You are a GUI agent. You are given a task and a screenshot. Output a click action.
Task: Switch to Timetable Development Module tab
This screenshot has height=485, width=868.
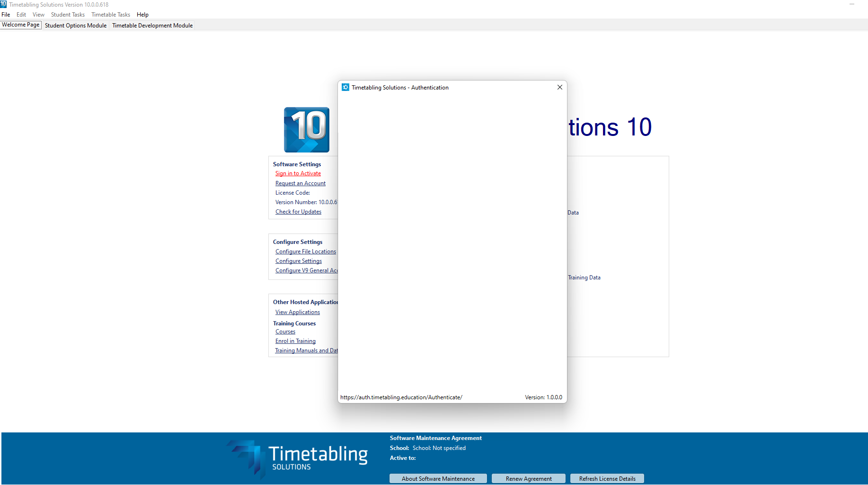coord(152,26)
